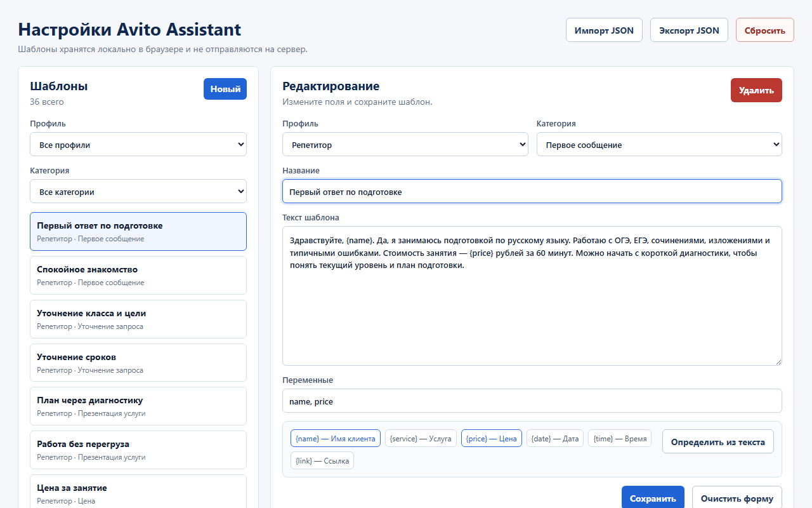Toggle the {time} — Время chip

pos(620,438)
